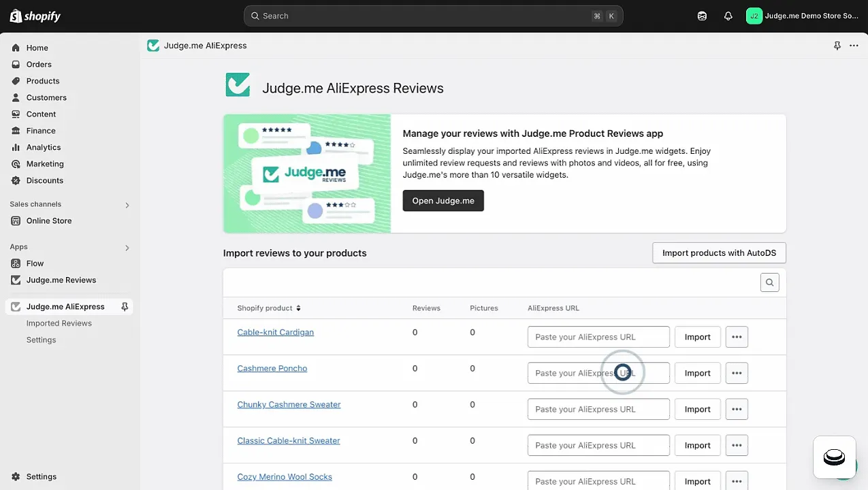Click the Shopify logo
Screen dimensions: 868x490
click(35, 16)
